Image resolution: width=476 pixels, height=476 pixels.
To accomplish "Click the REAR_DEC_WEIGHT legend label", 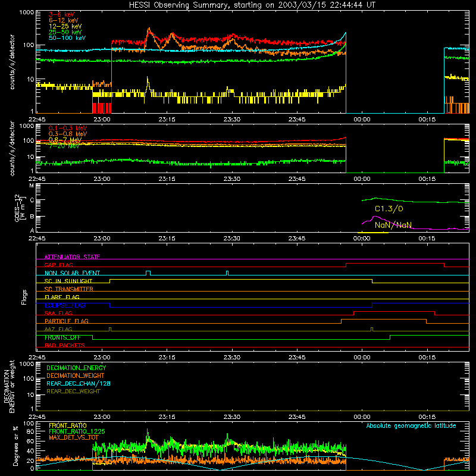I will (x=73, y=392).
